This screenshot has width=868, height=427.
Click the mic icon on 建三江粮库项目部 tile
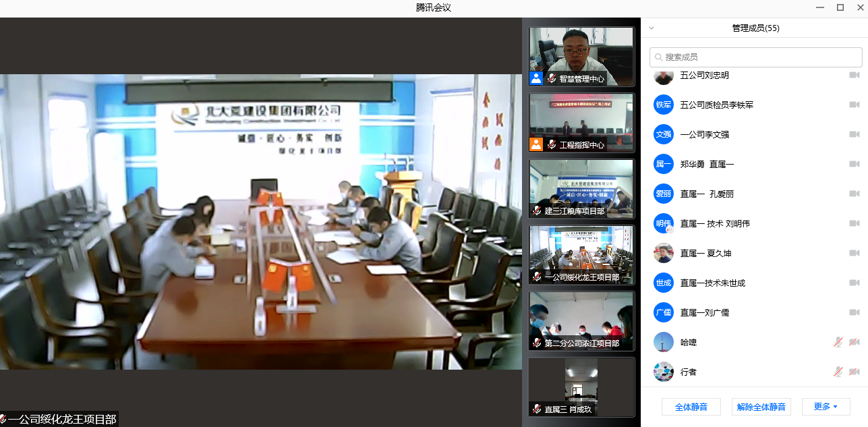[538, 210]
